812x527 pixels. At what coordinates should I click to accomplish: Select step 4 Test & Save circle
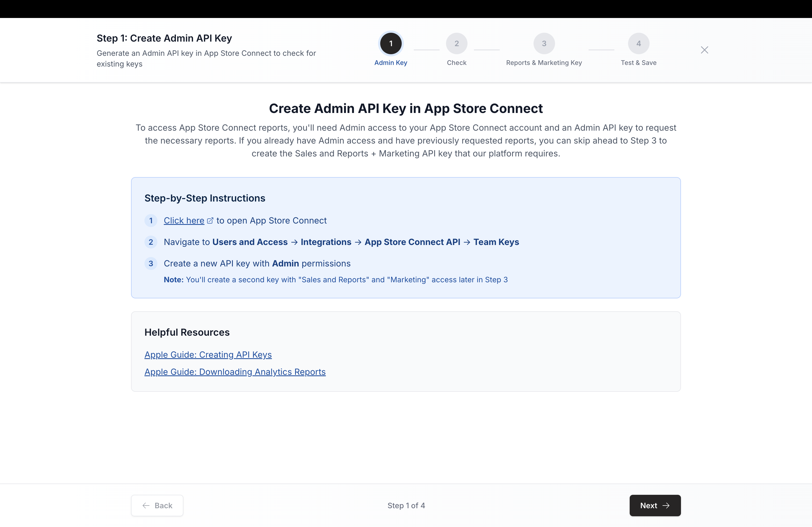tap(638, 43)
